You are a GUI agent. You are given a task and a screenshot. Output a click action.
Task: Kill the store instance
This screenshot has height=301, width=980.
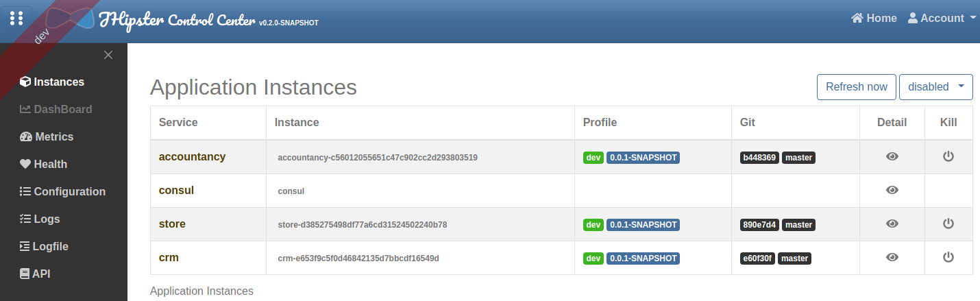click(948, 224)
